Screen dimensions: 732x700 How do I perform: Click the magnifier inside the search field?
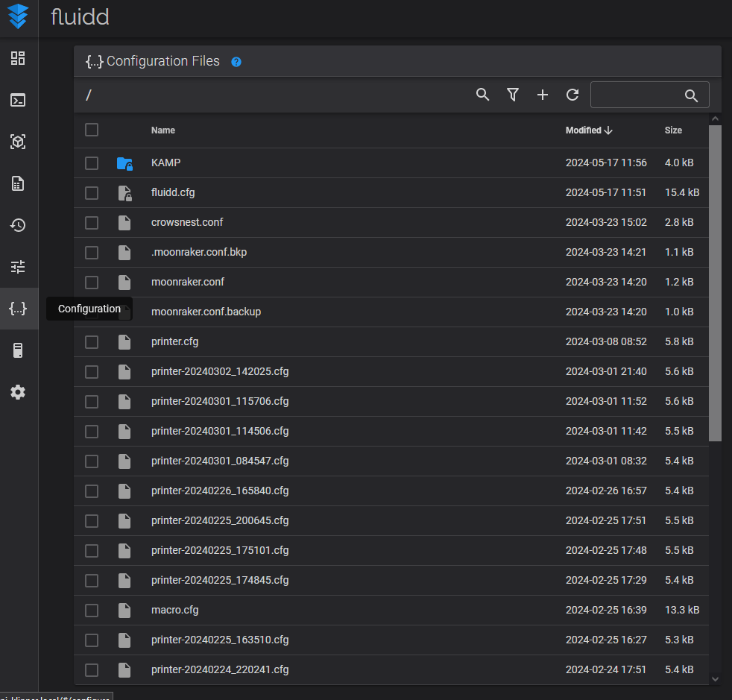point(691,95)
